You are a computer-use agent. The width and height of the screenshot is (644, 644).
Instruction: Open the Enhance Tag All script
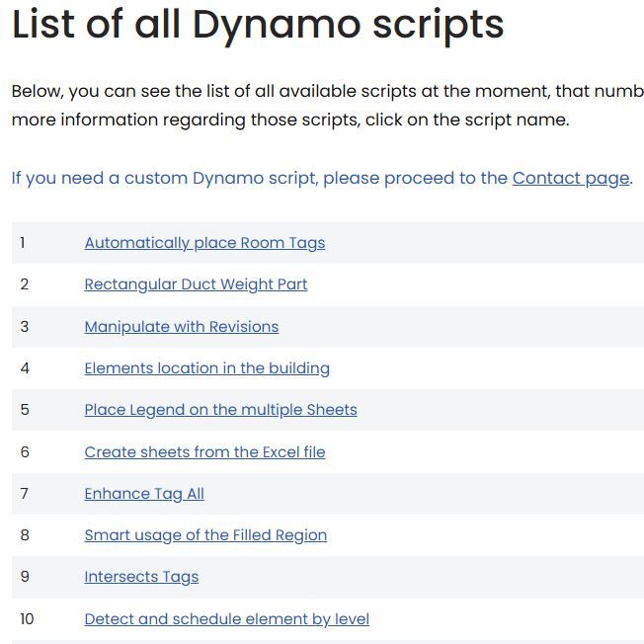(x=144, y=494)
